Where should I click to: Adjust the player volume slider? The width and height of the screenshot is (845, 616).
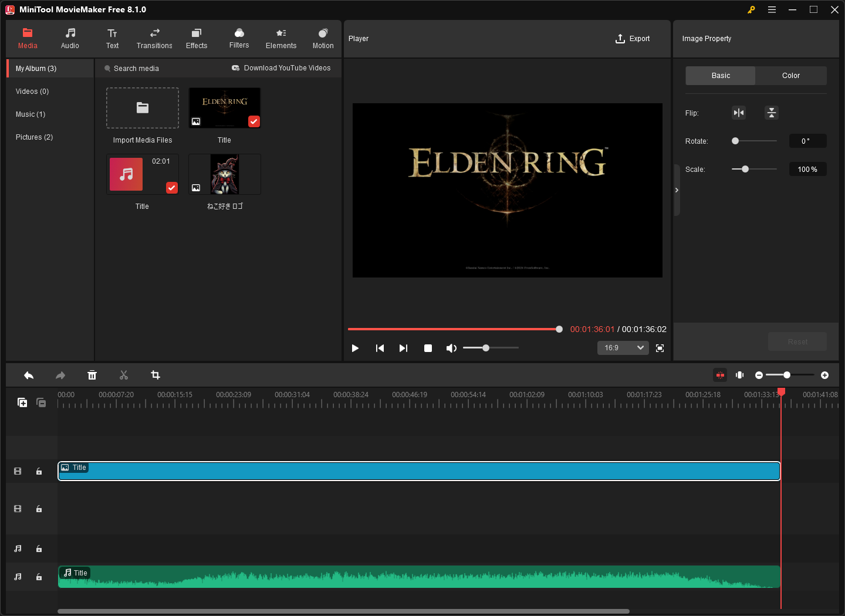pyautogui.click(x=491, y=348)
